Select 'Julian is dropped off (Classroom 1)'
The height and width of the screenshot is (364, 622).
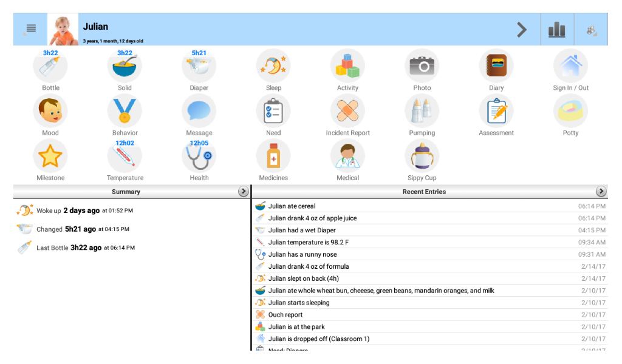pos(430,339)
